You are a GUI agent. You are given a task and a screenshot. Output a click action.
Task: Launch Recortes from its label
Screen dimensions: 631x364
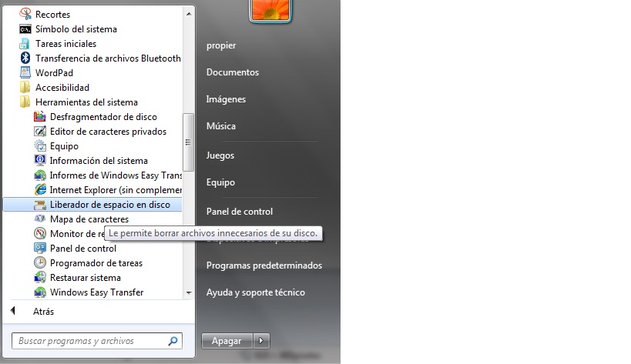[x=52, y=14]
